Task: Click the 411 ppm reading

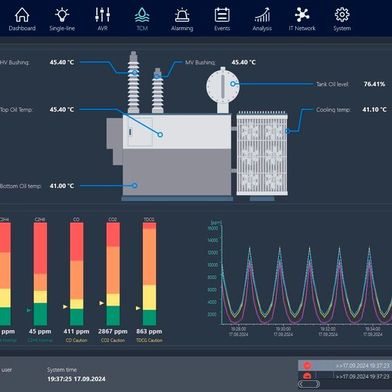Action: click(x=76, y=331)
